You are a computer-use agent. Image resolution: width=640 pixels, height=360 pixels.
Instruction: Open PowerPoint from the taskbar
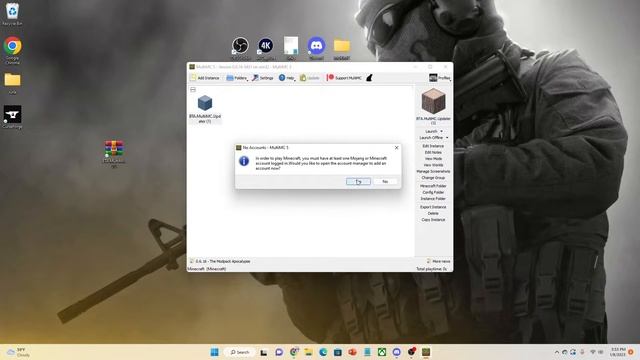pyautogui.click(x=352, y=352)
